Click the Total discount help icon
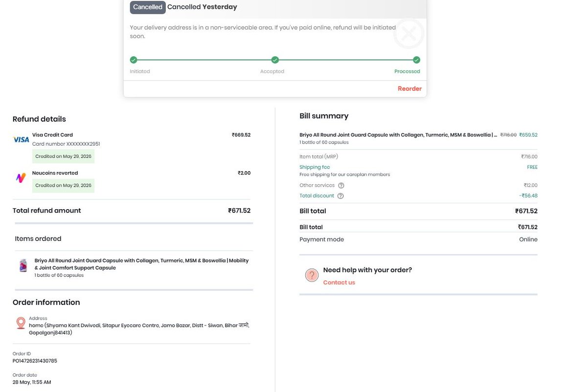587x392 pixels. 340,196
